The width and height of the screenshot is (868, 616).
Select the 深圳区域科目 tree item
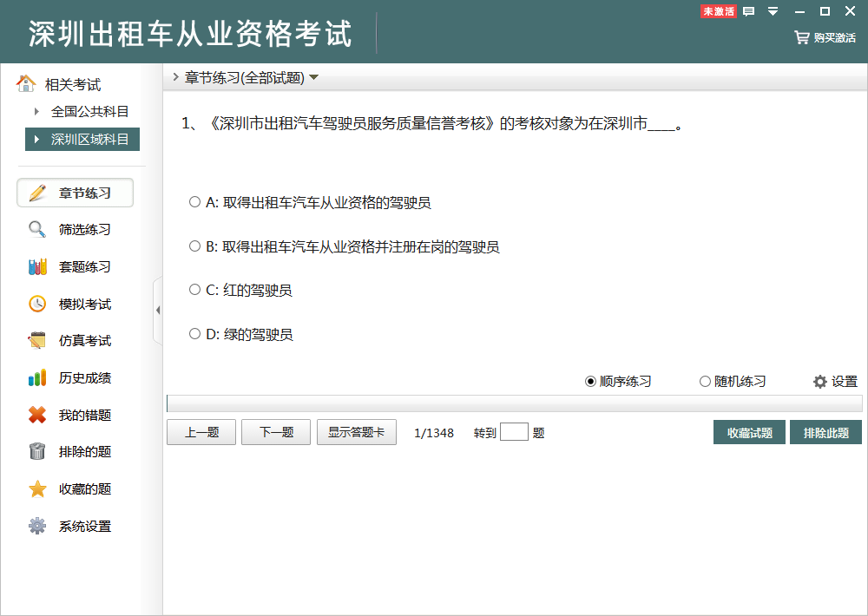[82, 139]
